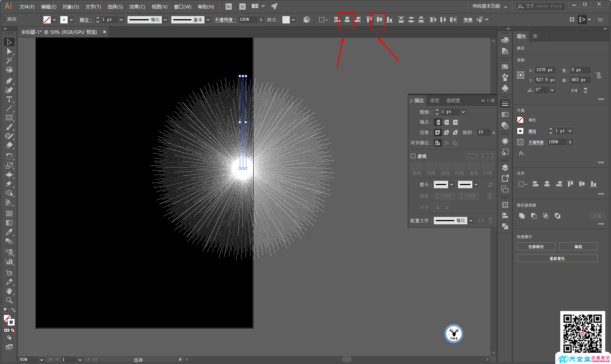The width and height of the screenshot is (611, 364).
Task: Open stroke weight dropdown in control bar
Action: click(x=121, y=20)
